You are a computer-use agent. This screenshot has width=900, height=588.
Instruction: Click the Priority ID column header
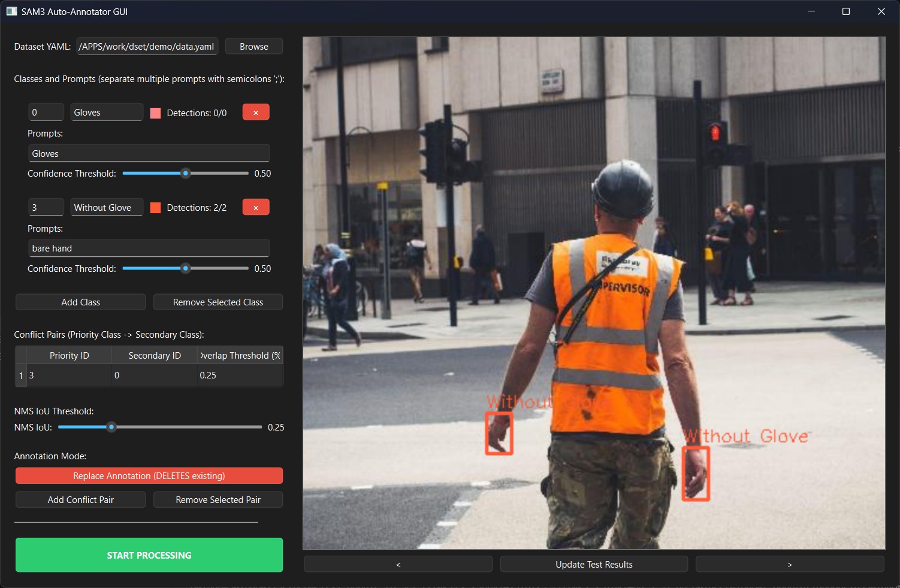[x=70, y=356]
